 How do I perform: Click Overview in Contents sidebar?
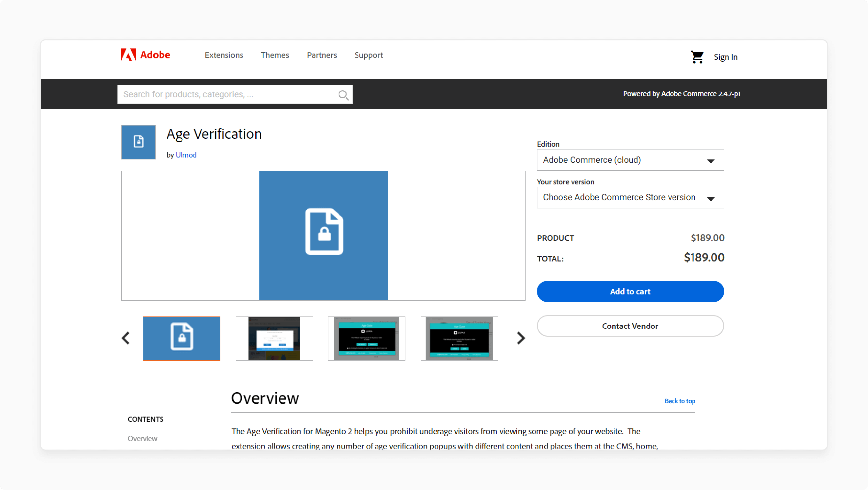142,438
